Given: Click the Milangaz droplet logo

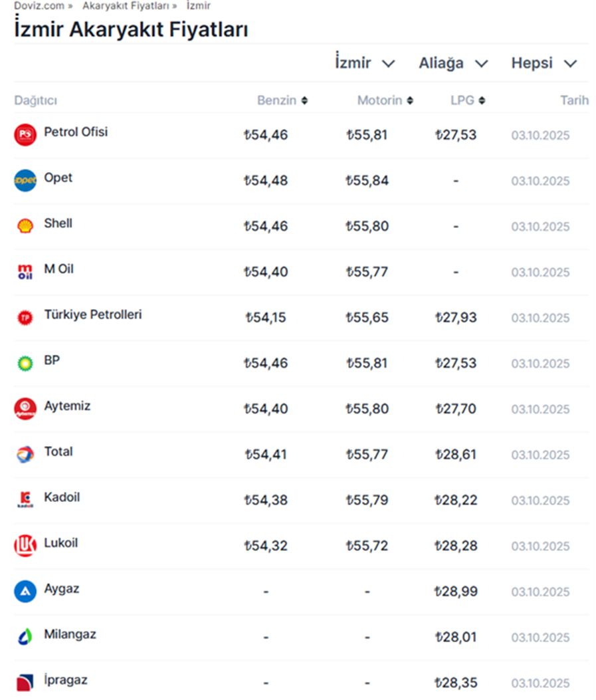Looking at the screenshot, I should [25, 637].
